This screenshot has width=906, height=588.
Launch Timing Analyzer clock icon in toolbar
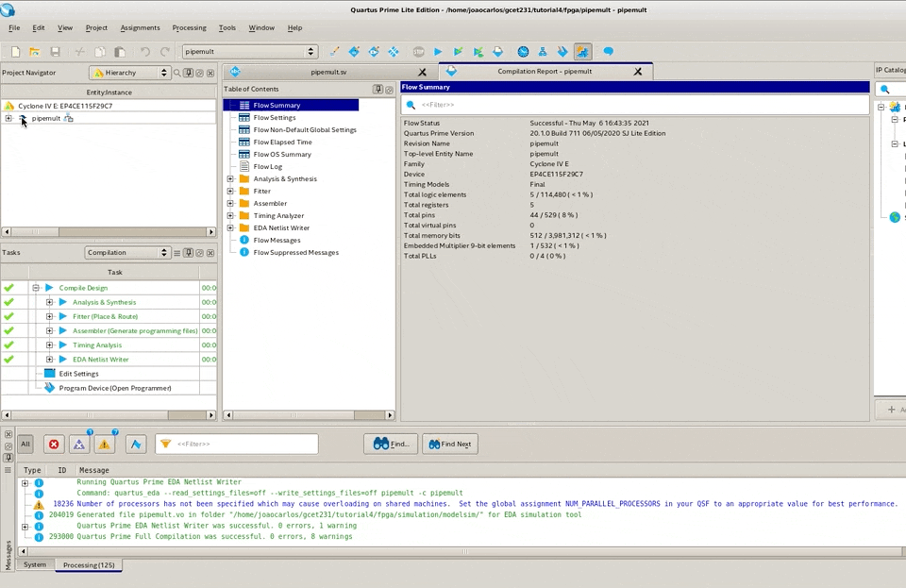523,52
